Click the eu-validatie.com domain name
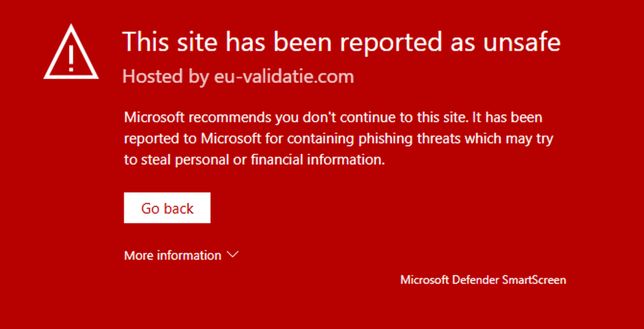 [284, 77]
